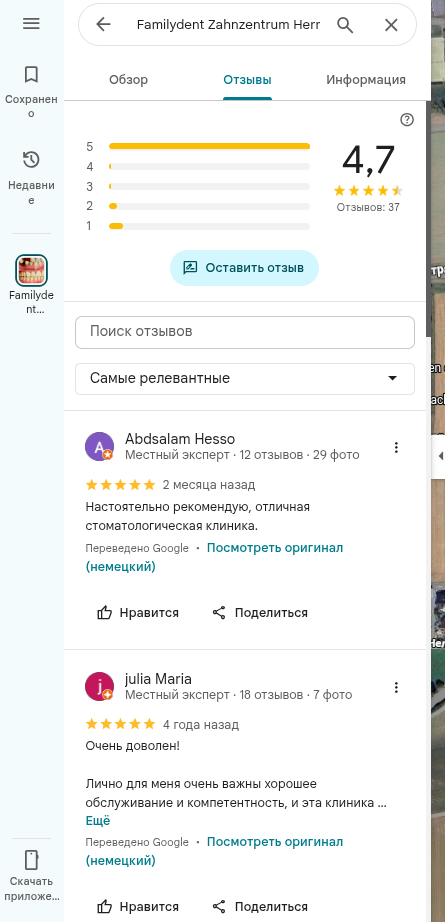Screen dimensions: 445x922
Task: Open julia Maria review options menu
Action: coord(396,687)
